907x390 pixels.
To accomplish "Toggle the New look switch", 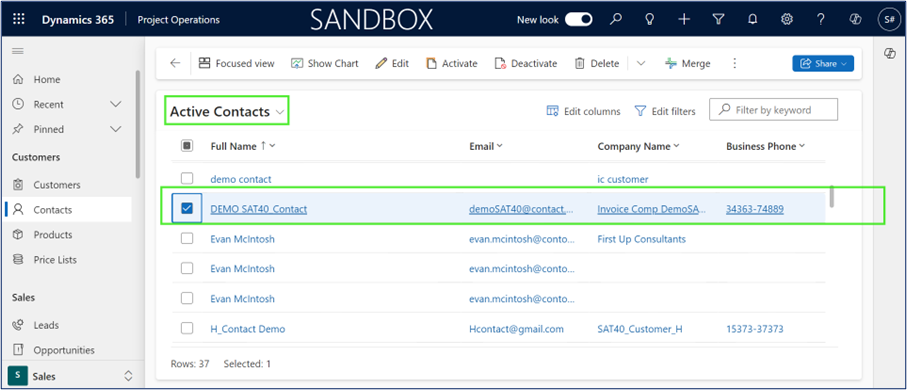I will click(x=578, y=20).
